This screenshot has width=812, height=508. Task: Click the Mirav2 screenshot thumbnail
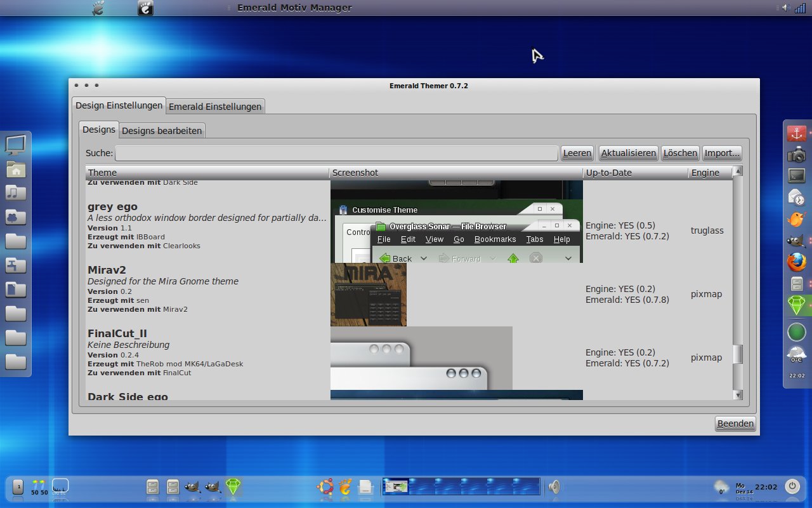pos(369,295)
